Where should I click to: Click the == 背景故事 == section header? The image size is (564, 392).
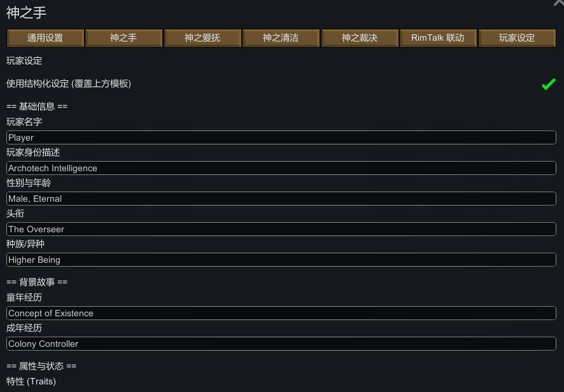(x=37, y=282)
